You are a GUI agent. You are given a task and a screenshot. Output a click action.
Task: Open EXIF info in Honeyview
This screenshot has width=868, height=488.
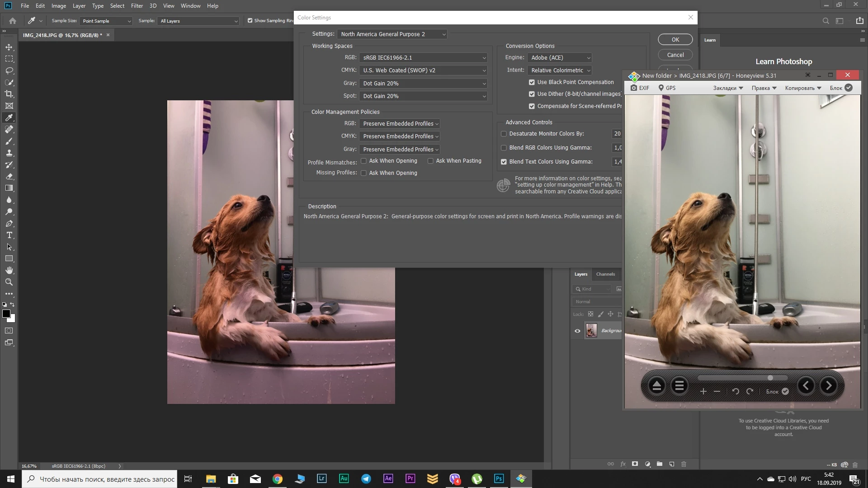640,88
